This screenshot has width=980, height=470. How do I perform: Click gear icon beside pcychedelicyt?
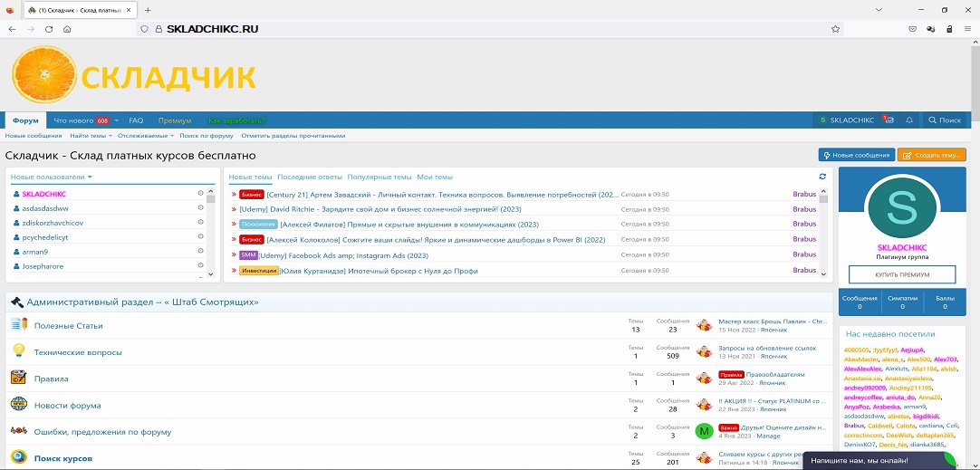pyautogui.click(x=201, y=237)
